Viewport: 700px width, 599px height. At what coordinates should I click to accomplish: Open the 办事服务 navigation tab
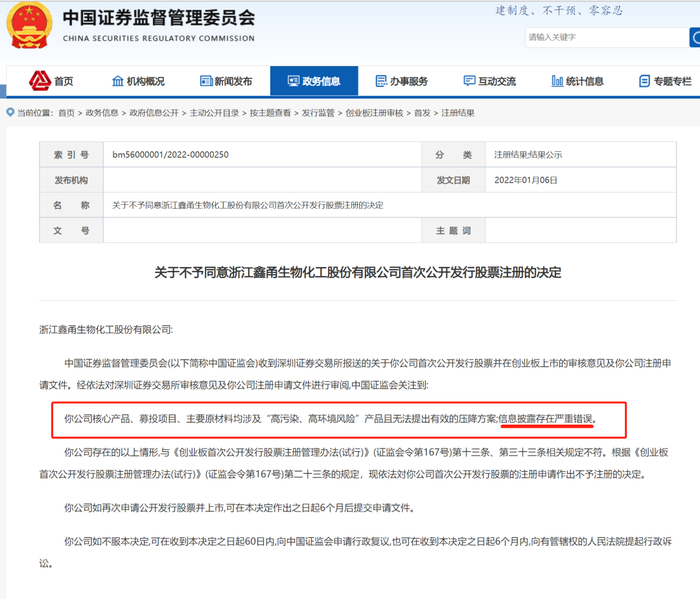point(402,81)
